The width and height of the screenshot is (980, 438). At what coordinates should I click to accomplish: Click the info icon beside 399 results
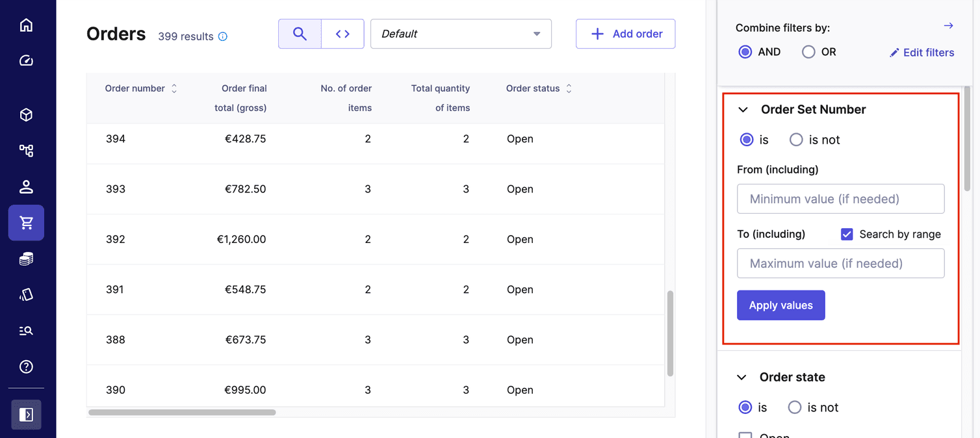pos(223,36)
